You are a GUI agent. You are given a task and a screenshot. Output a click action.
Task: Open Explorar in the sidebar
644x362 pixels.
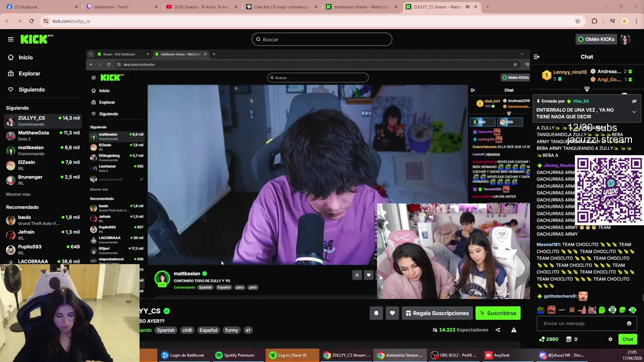(24, 73)
